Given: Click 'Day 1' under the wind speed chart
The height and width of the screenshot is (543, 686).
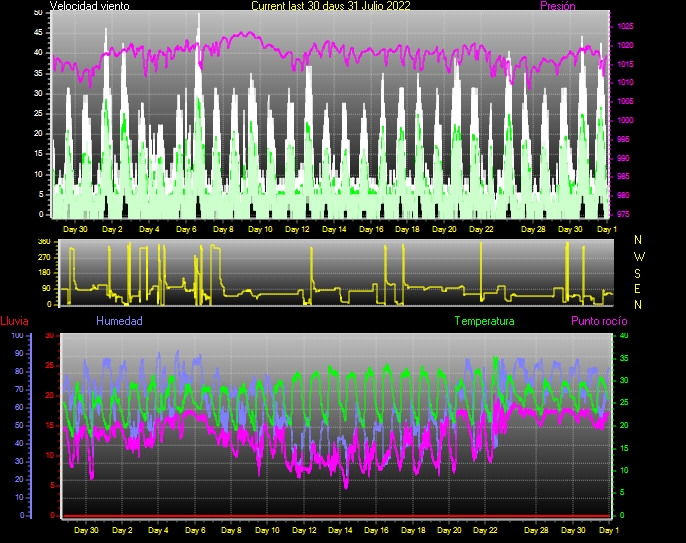Looking at the screenshot, I should coord(607,229).
